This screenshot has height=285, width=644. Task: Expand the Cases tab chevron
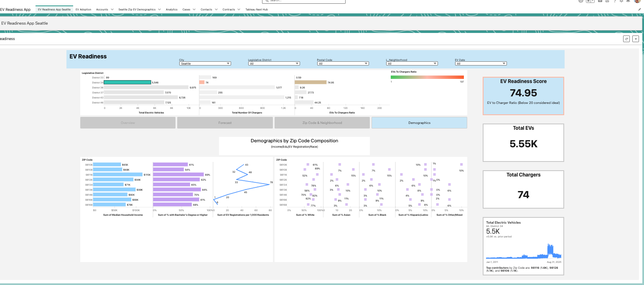click(194, 9)
